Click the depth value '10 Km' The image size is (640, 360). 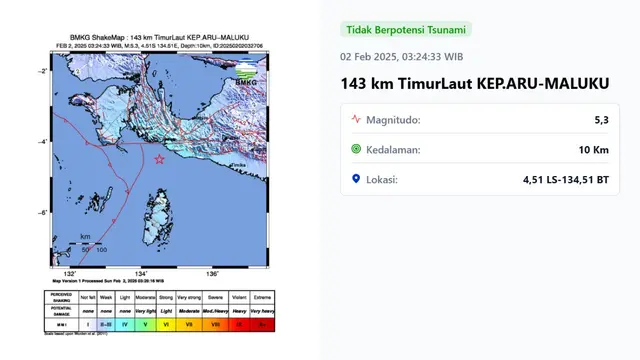click(593, 150)
